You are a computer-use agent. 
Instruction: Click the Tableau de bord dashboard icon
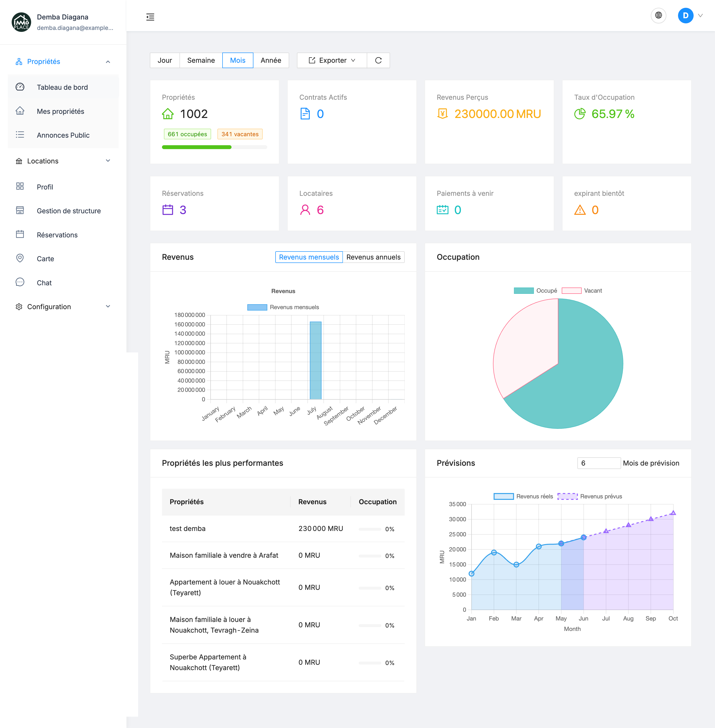[20, 87]
